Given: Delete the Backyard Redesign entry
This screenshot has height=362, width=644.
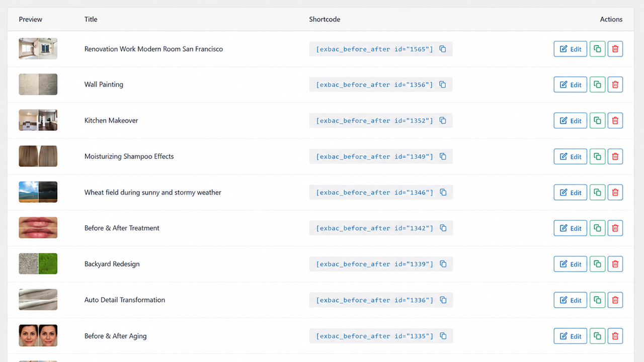Looking at the screenshot, I should tap(615, 264).
